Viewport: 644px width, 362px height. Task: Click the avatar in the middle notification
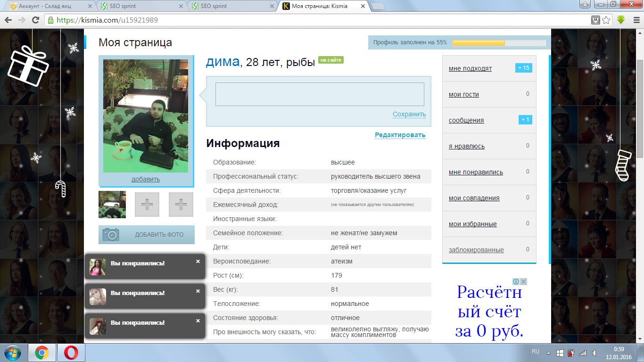[98, 297]
